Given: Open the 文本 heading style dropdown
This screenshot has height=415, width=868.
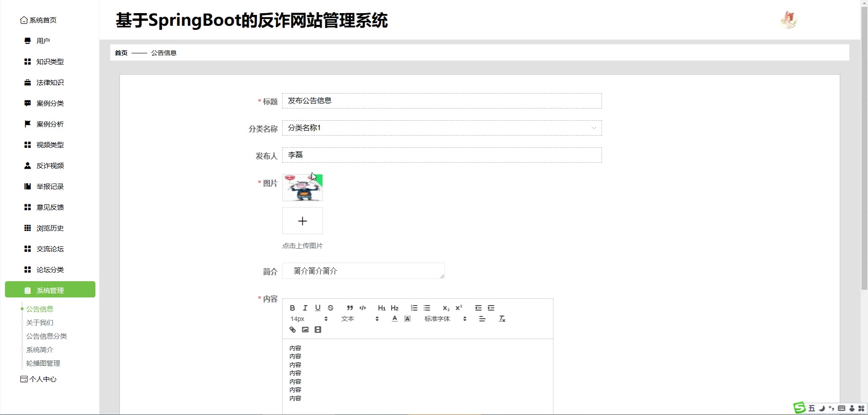Looking at the screenshot, I should pyautogui.click(x=360, y=319).
